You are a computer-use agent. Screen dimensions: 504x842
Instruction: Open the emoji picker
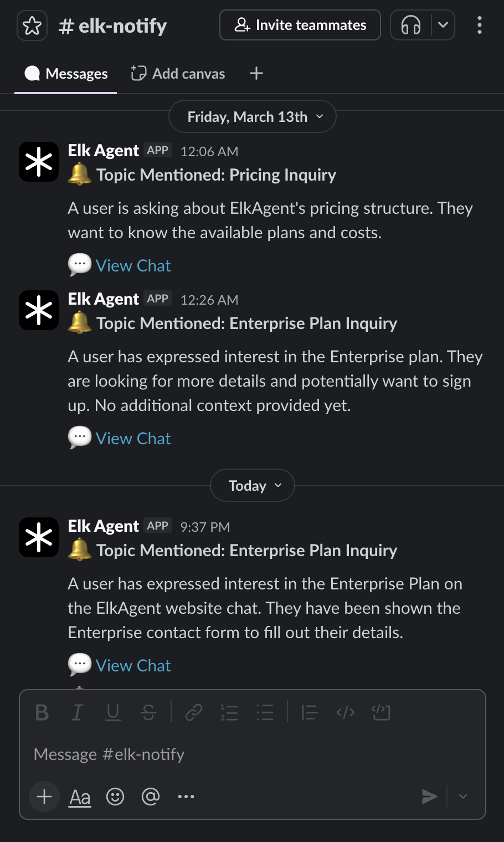[115, 797]
